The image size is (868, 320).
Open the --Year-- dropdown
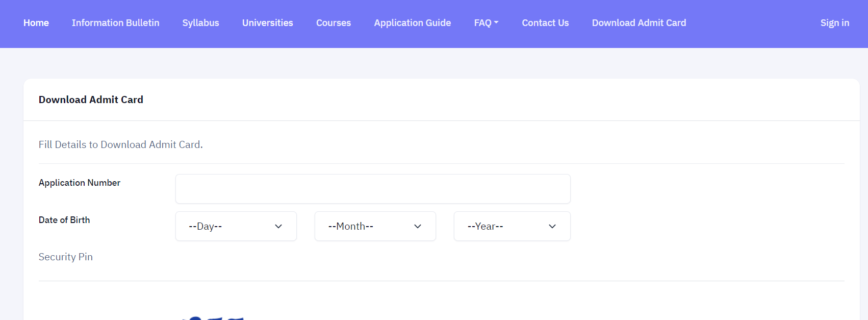pos(512,226)
